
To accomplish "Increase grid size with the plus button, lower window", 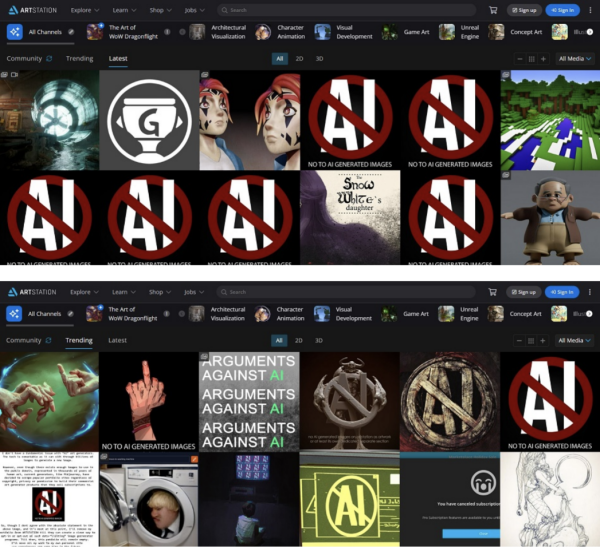I will point(542,340).
